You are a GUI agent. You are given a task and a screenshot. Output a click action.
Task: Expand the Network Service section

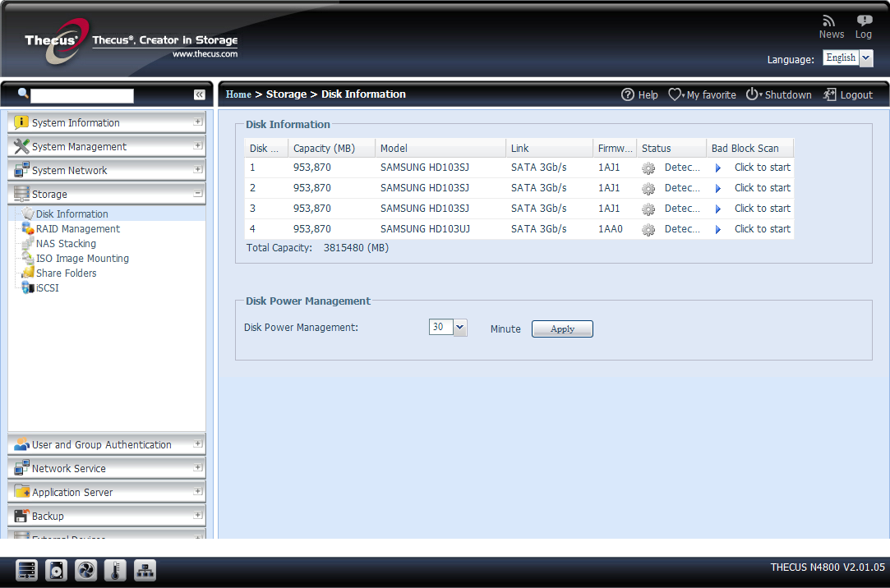coord(197,468)
